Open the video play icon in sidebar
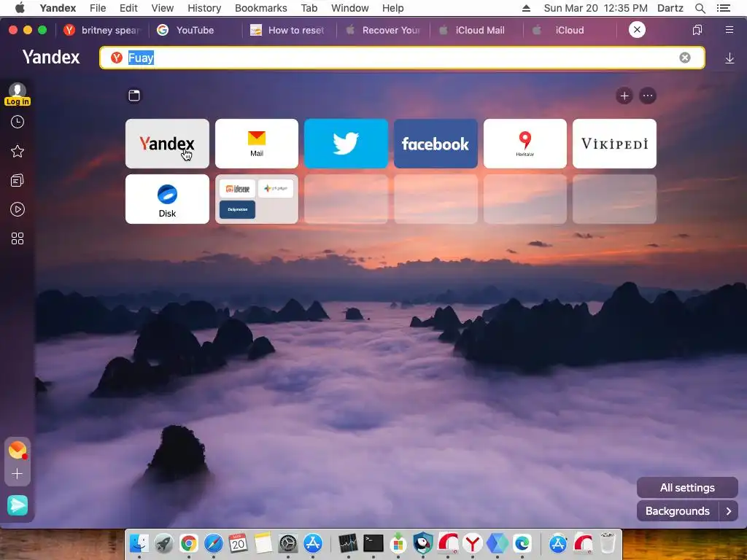Image resolution: width=747 pixels, height=560 pixels. pyautogui.click(x=18, y=209)
